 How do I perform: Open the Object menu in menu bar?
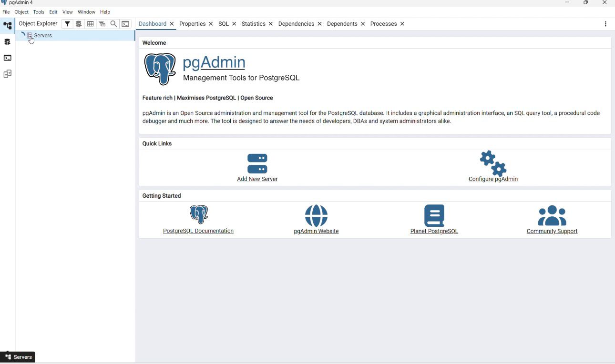pyautogui.click(x=21, y=12)
